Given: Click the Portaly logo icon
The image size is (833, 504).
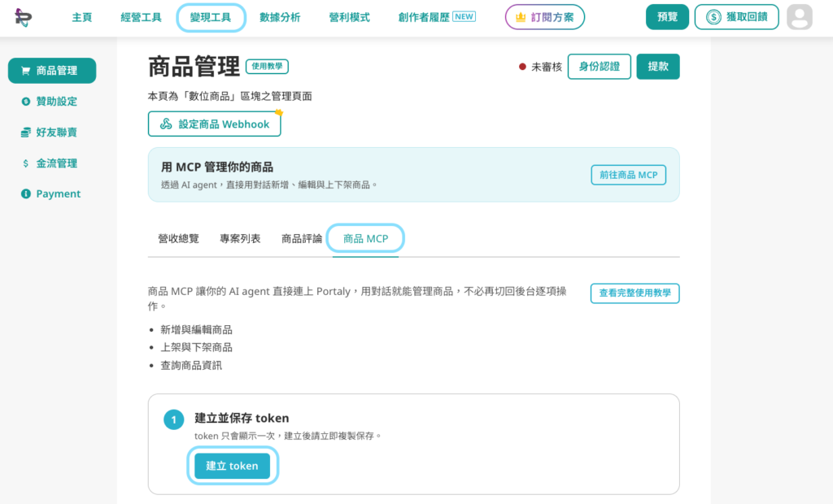Looking at the screenshot, I should click(x=23, y=18).
